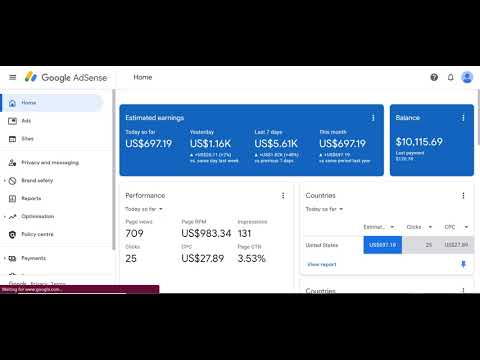Screen dimensions: 480x360
Task: Click the Payments sidebar icon
Action: tap(12, 259)
